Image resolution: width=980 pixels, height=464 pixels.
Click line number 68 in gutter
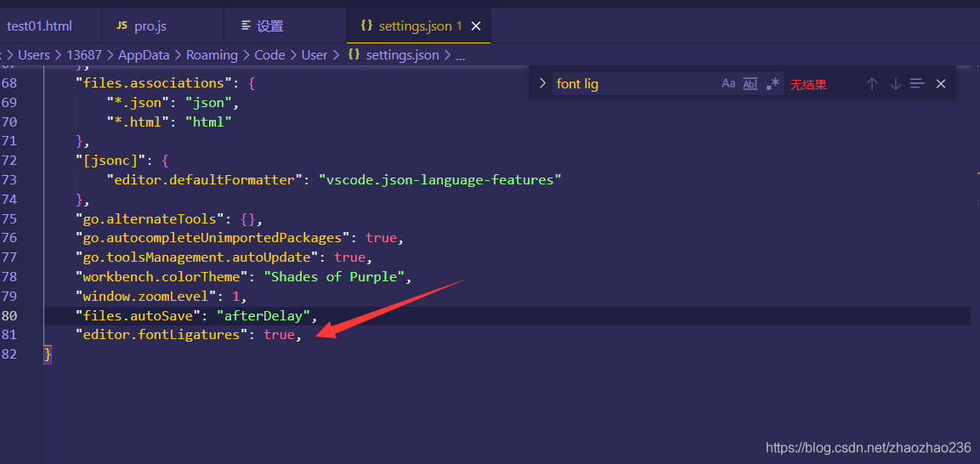tap(8, 83)
